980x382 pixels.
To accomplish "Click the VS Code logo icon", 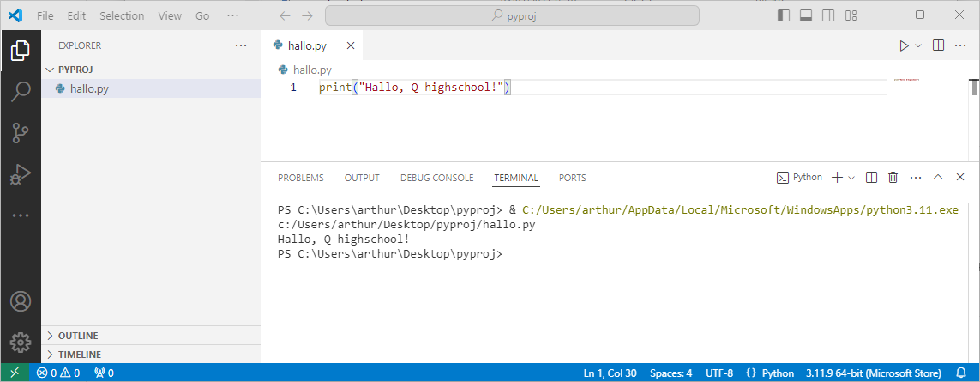I will click(x=15, y=15).
